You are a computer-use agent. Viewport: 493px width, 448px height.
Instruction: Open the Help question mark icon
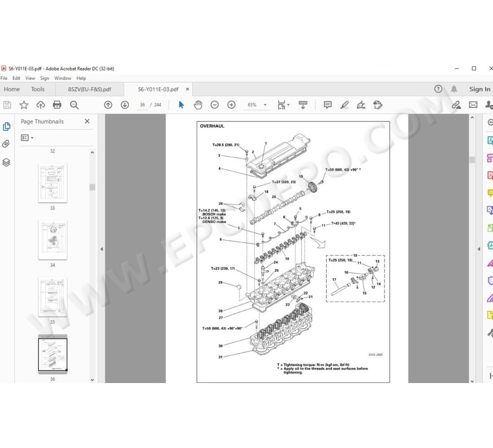tap(438, 89)
